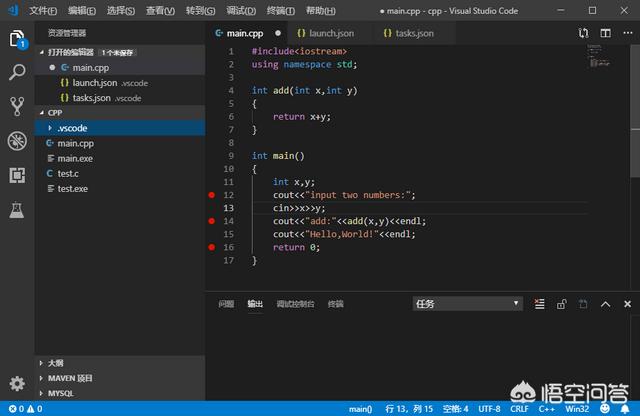Click Win32 configuration in status bar
This screenshot has width=640, height=416.
[577, 409]
